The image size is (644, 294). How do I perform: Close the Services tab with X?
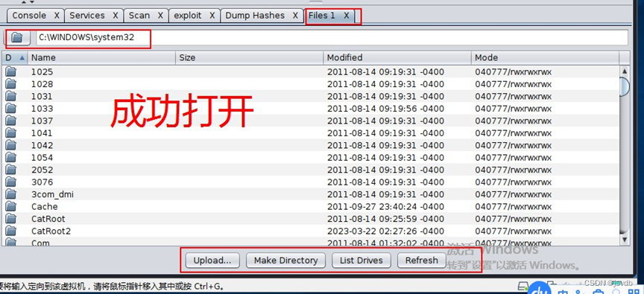coord(116,16)
